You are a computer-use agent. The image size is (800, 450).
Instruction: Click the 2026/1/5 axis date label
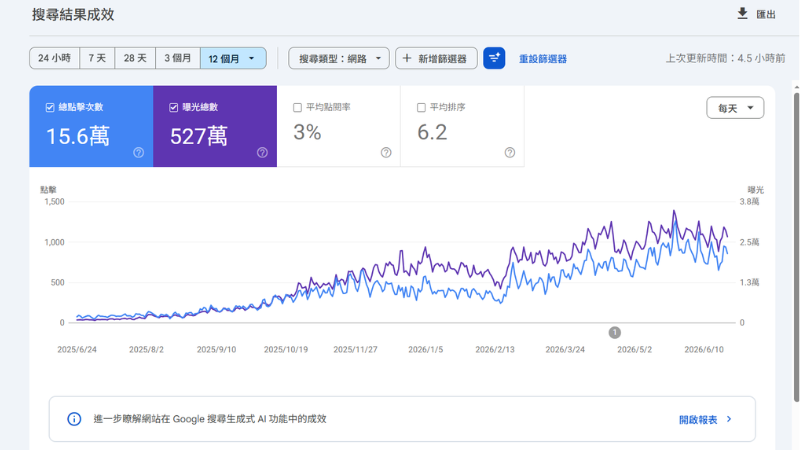[x=426, y=349]
